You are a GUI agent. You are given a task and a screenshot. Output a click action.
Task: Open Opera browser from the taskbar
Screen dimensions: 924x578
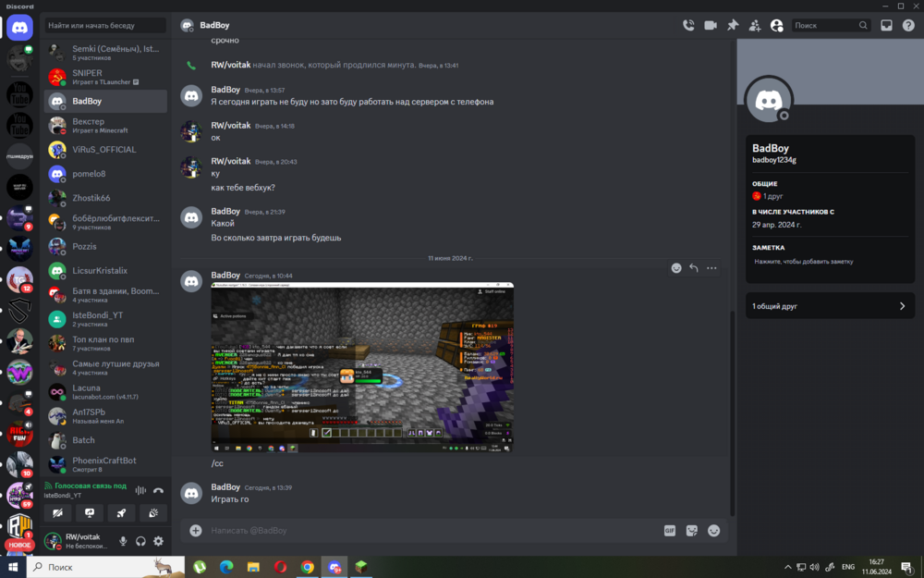(x=281, y=567)
